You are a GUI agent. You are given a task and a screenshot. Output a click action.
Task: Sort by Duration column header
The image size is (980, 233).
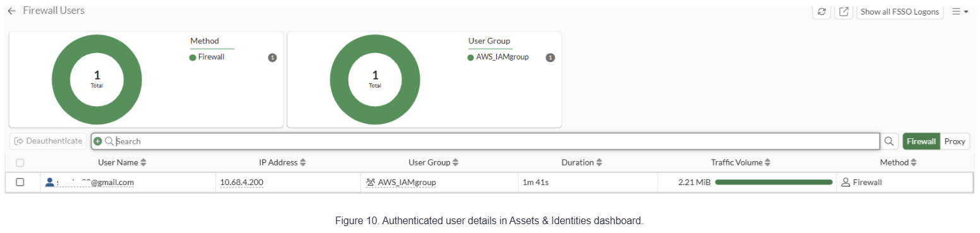(x=582, y=162)
